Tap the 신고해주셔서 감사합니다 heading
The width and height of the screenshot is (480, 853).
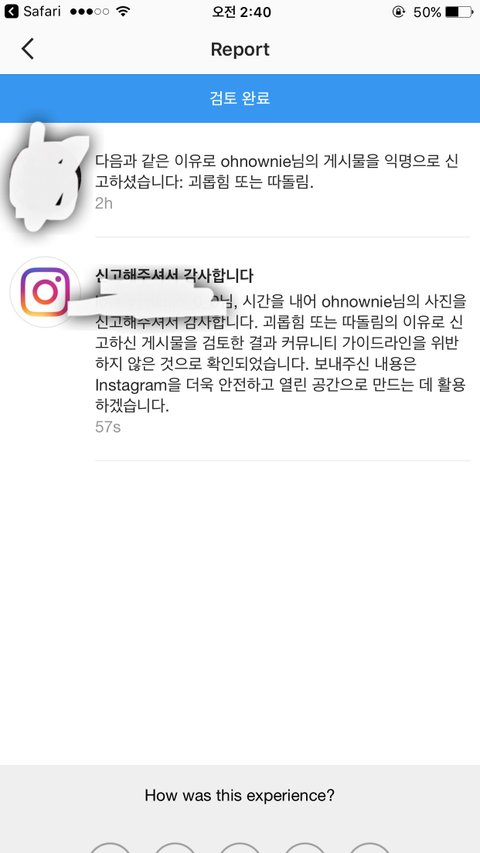(174, 275)
